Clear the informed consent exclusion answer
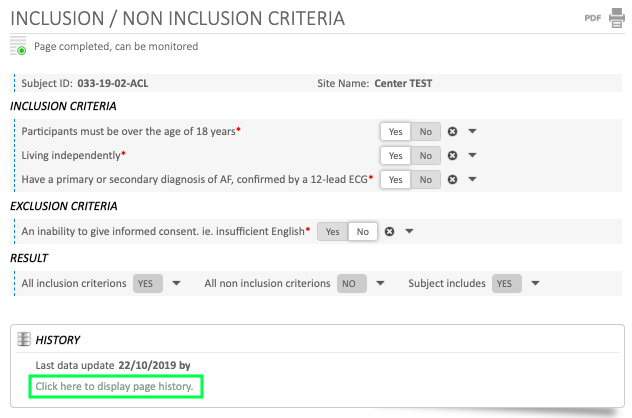 [390, 231]
